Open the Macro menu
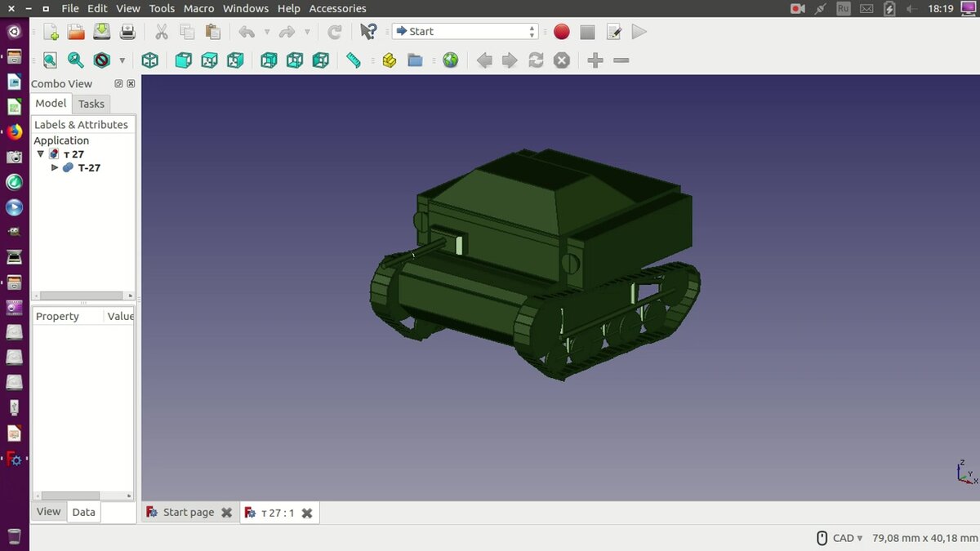The image size is (980, 551). point(198,8)
